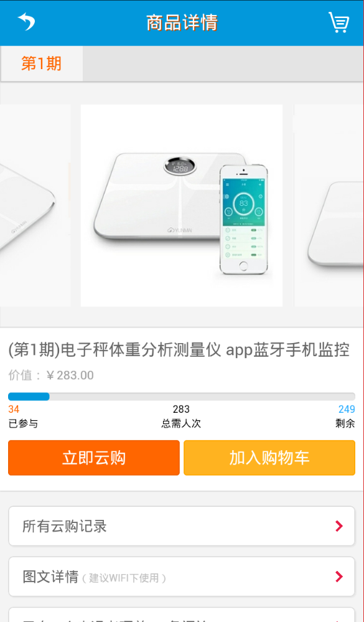The width and height of the screenshot is (364, 622).
Task: Tap the partial product image on left
Action: click(35, 205)
